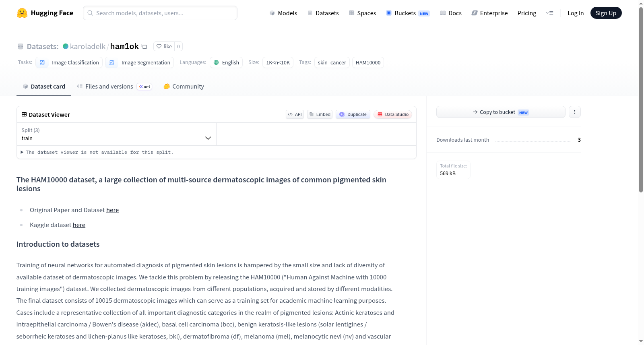Click the 1K<n<10K size tag
The width and height of the screenshot is (644, 345).
click(x=278, y=62)
